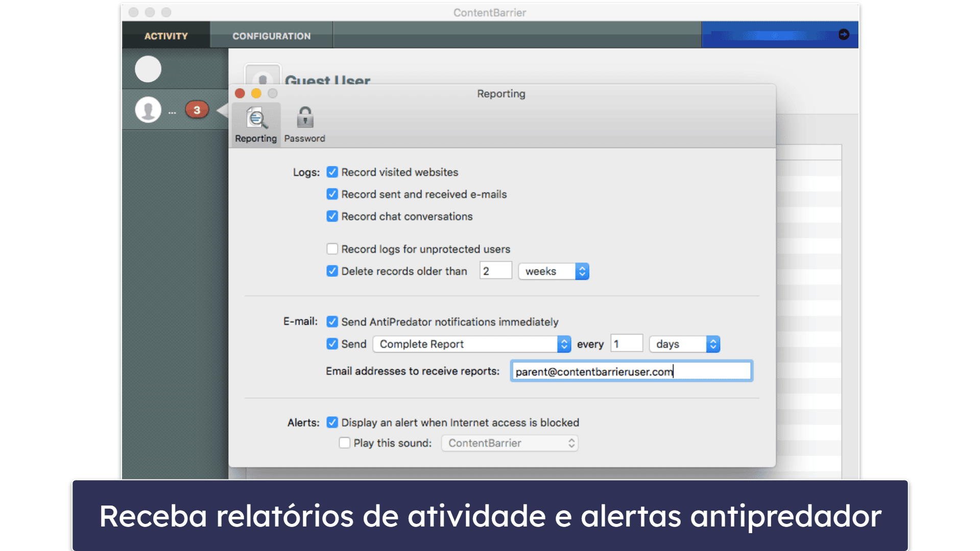Switch to the ACTIVITY tab
Viewport: 980px width, 551px height.
pos(166,36)
